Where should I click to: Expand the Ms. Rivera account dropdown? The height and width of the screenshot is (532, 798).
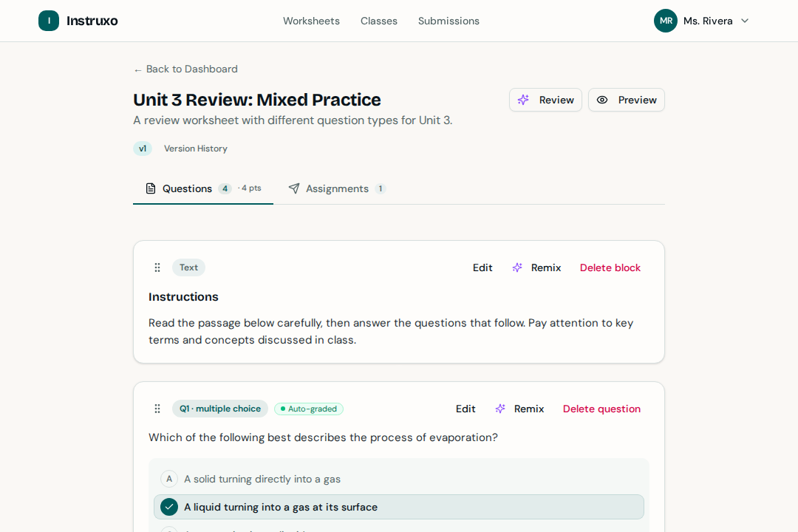pos(745,21)
